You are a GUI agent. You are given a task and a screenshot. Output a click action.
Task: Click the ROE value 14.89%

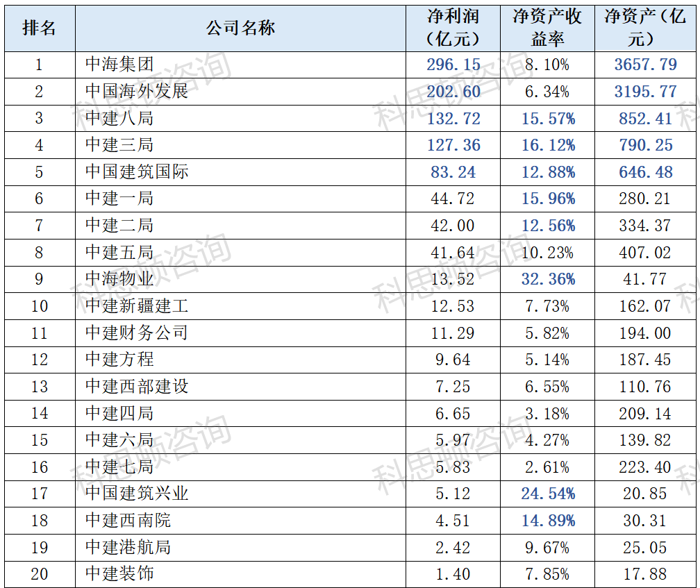548,521
